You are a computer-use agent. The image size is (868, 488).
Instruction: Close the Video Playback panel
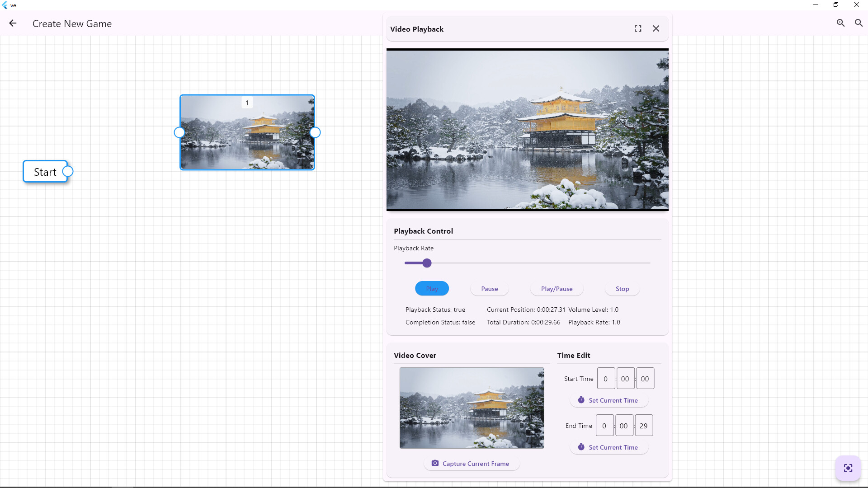pos(656,28)
